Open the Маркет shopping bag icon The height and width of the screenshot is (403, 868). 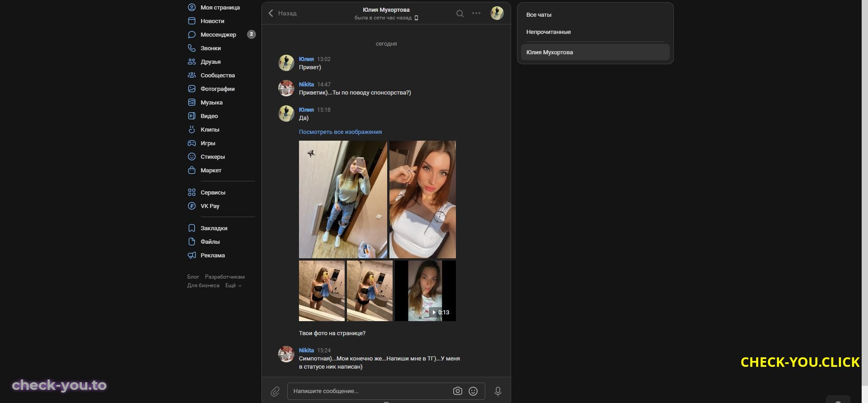[x=192, y=170]
